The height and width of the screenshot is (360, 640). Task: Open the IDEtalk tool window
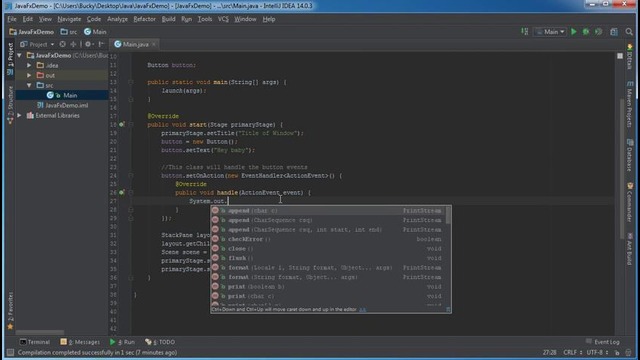point(629,57)
